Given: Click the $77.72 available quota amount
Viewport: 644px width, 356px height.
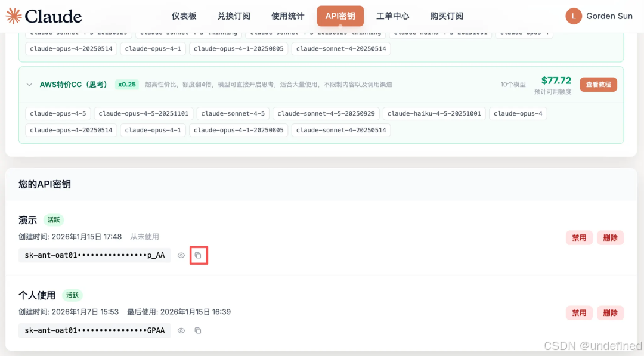Looking at the screenshot, I should click(x=556, y=81).
